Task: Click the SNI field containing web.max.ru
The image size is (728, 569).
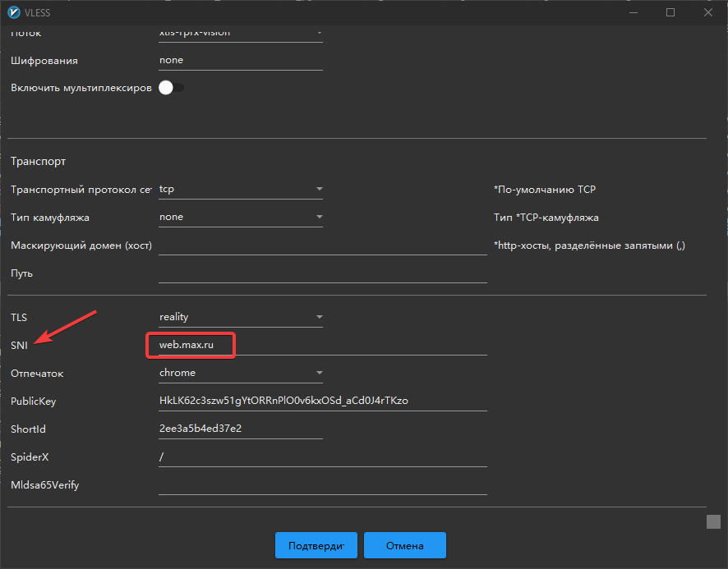Action: [x=323, y=346]
